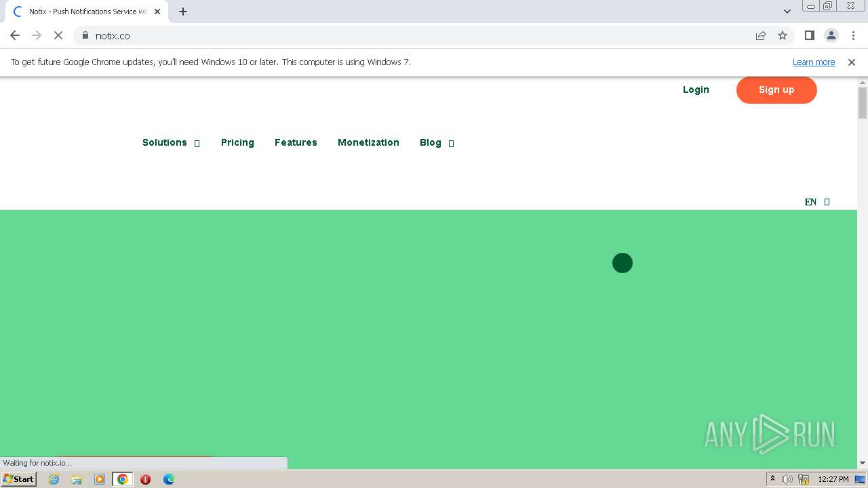Viewport: 868px width, 488px height.
Task: Dismiss the Chrome update notification bar
Action: pyautogui.click(x=852, y=62)
